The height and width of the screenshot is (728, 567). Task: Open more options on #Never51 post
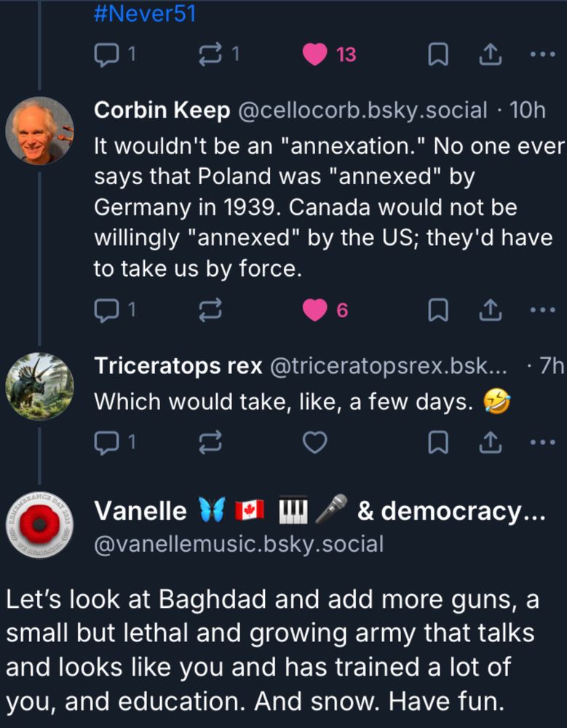point(542,55)
